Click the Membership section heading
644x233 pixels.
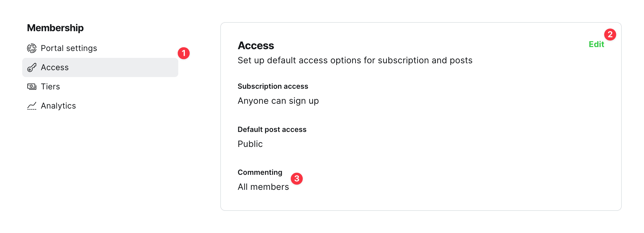tap(55, 28)
